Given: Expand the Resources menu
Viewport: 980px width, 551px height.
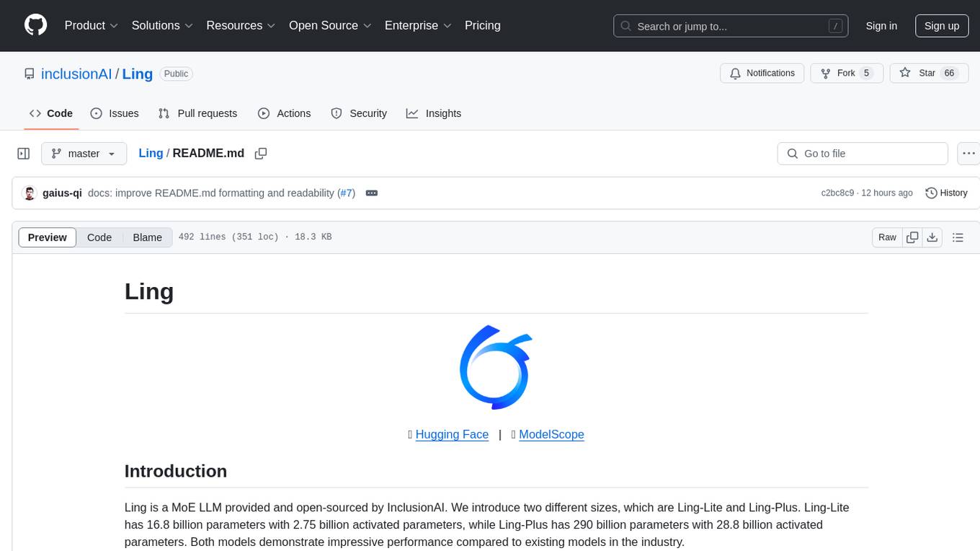Looking at the screenshot, I should (241, 25).
